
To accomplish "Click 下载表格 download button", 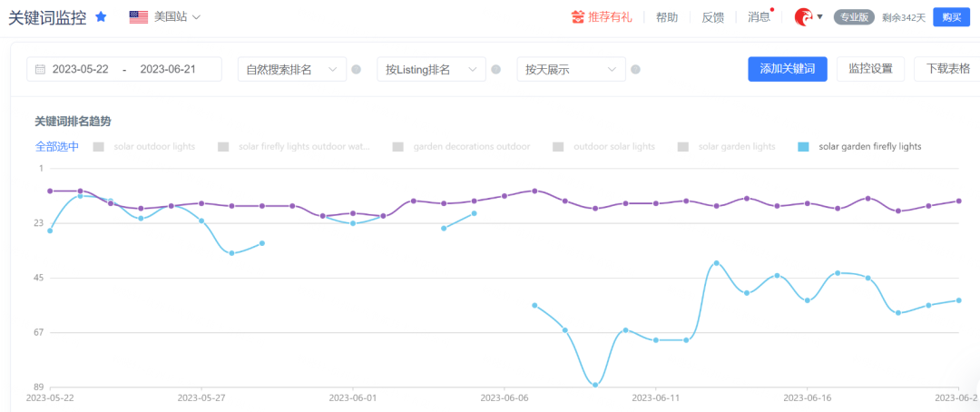I will coord(947,69).
